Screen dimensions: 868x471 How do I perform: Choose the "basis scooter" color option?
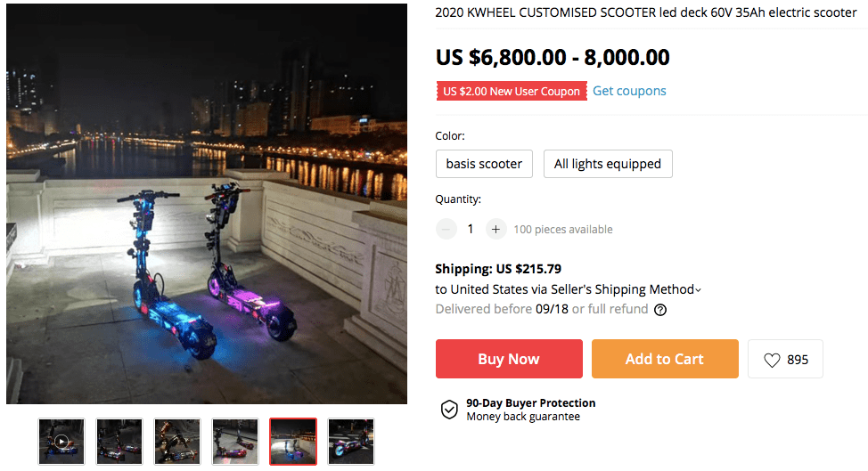(484, 164)
